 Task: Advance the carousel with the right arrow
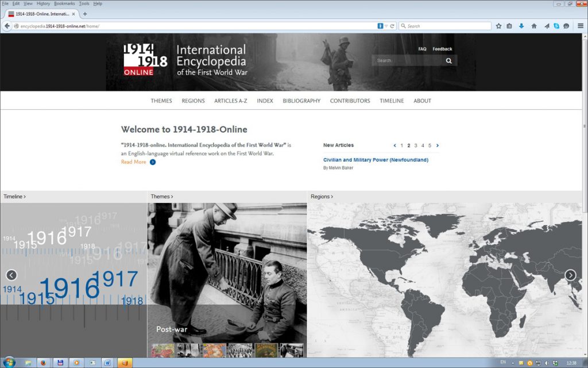[570, 275]
